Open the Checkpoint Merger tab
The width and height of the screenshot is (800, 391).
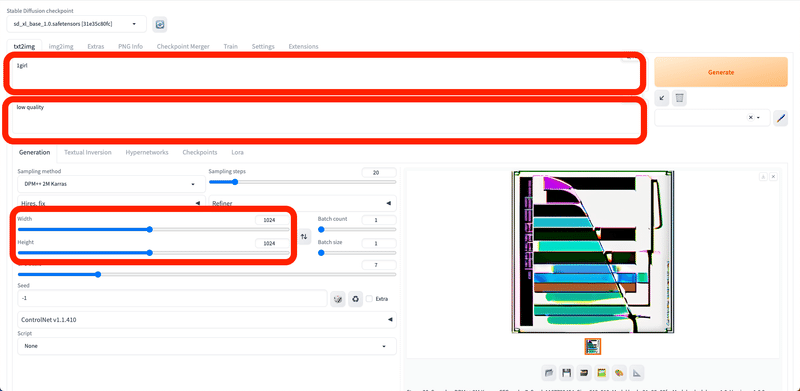[x=183, y=46]
